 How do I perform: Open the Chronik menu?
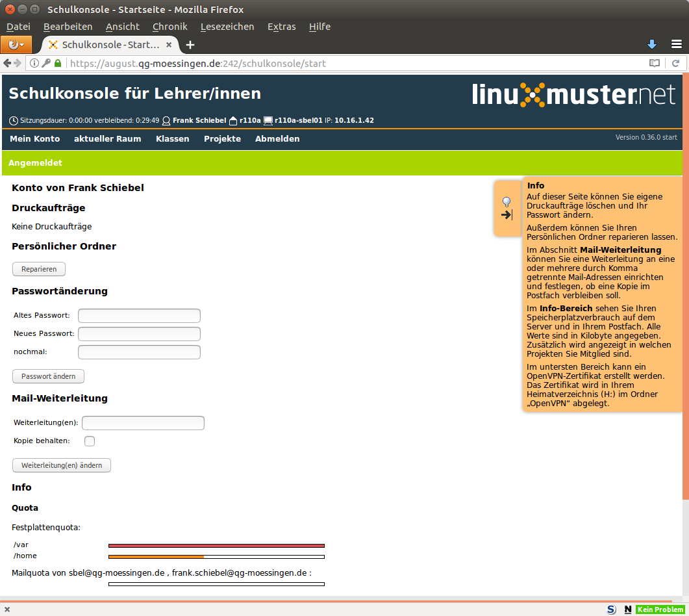click(169, 27)
